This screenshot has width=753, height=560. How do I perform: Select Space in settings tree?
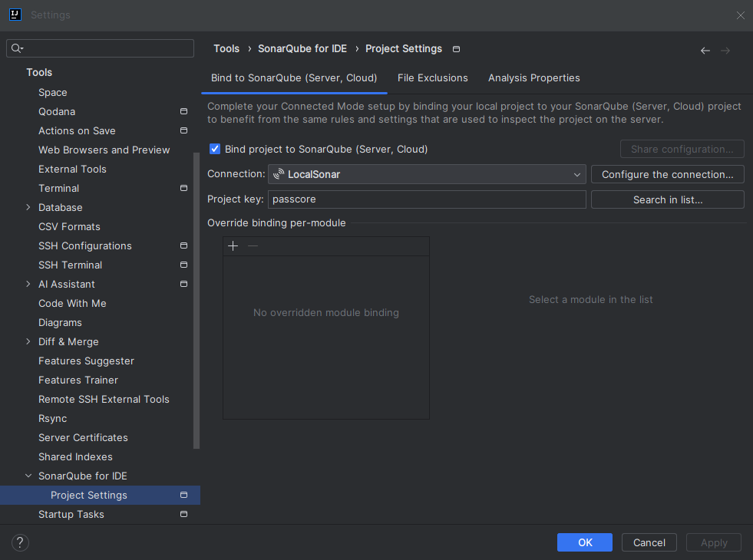coord(53,93)
